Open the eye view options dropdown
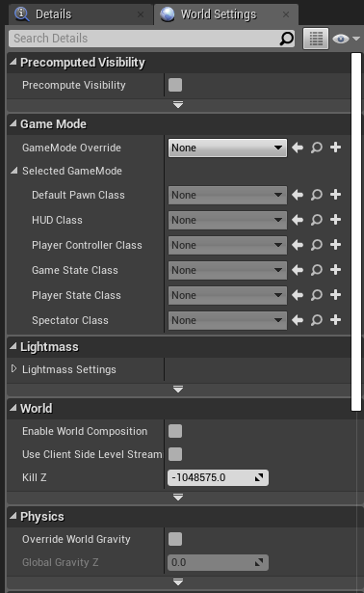The width and height of the screenshot is (364, 593). pos(346,39)
